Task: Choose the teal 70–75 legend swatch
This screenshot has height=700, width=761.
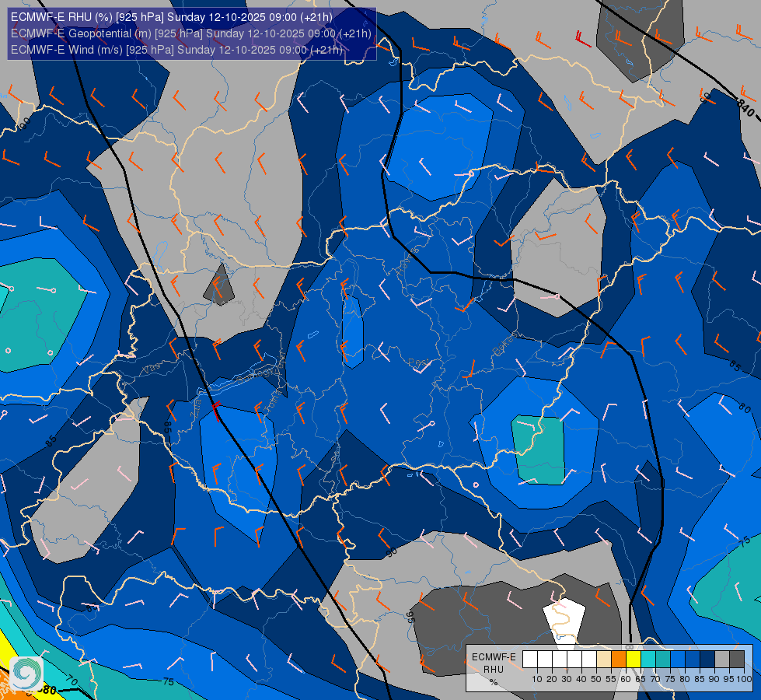Action: point(663,660)
